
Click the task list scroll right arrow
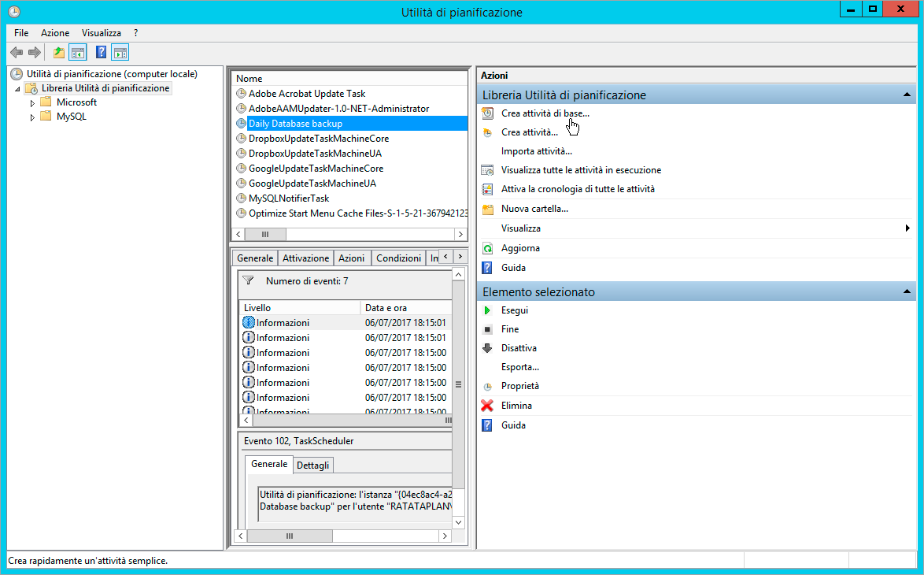point(460,234)
